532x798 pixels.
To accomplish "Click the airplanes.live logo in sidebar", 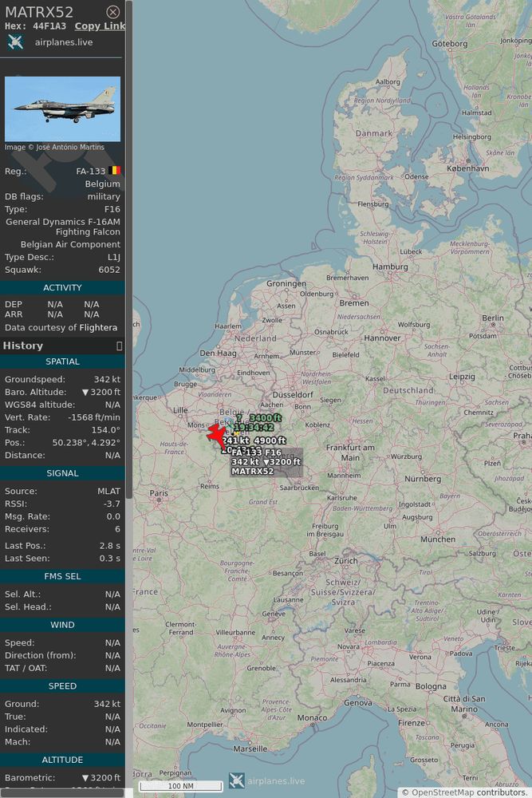I will coord(15,42).
